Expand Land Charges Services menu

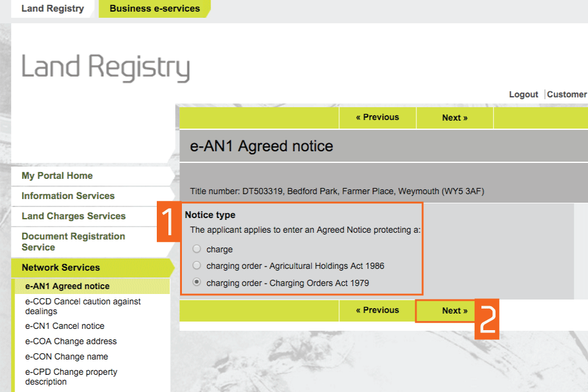click(73, 216)
